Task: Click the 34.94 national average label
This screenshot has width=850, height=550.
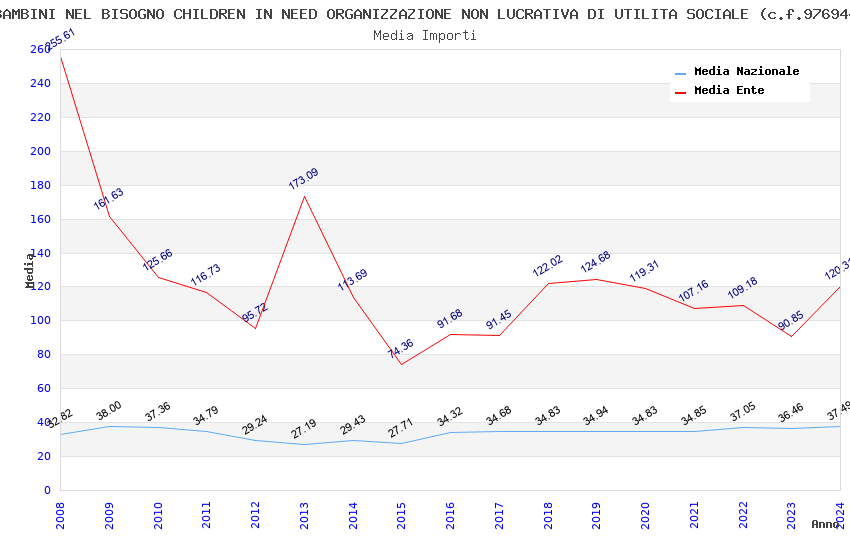Action: [x=595, y=416]
